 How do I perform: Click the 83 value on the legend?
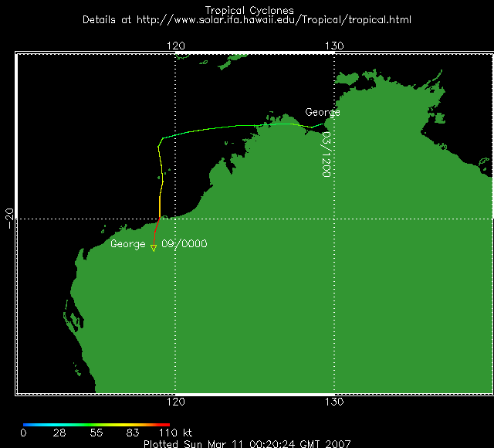point(132,433)
